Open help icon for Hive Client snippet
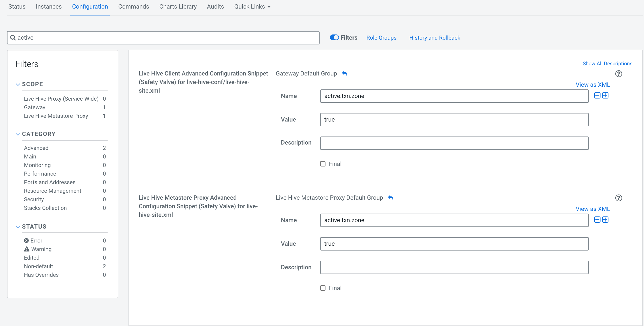This screenshot has height=326, width=644. [619, 74]
